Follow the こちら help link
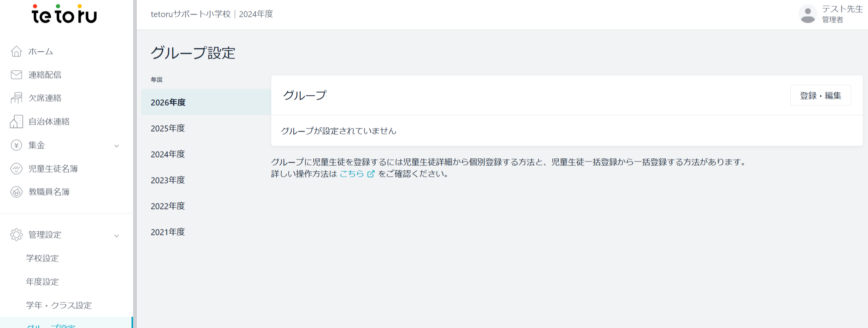The width and height of the screenshot is (868, 328). pos(352,174)
